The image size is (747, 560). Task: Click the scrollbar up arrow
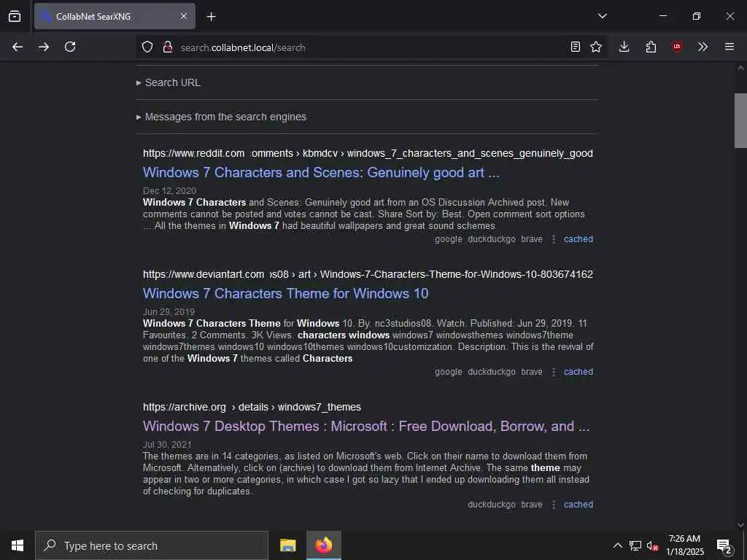pyautogui.click(x=740, y=68)
